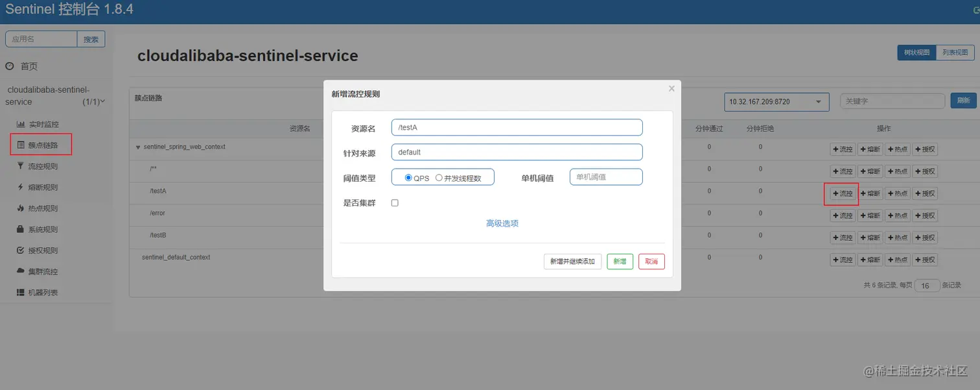Screen dimensions: 980x390
Task: Click +熔断 in the /** row
Action: tap(870, 172)
